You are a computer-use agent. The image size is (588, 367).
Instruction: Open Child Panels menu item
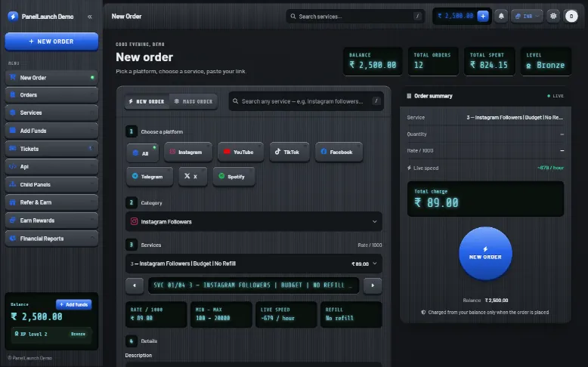pos(51,184)
